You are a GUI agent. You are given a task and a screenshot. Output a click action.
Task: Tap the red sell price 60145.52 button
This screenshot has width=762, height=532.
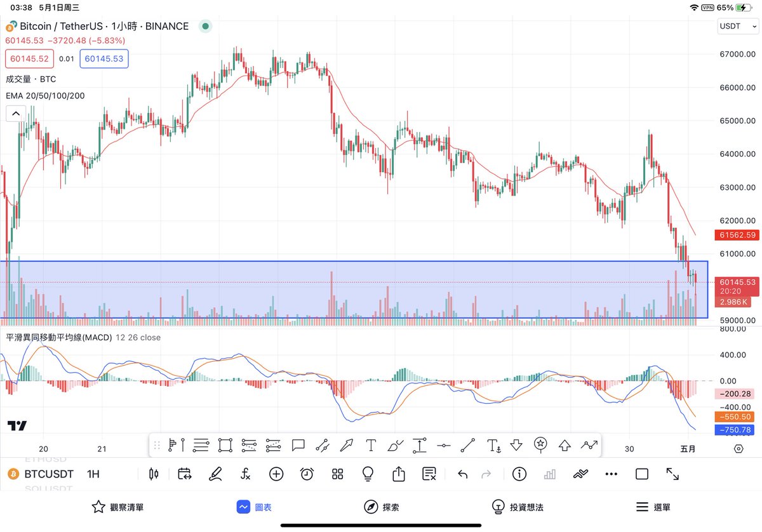tap(29, 58)
